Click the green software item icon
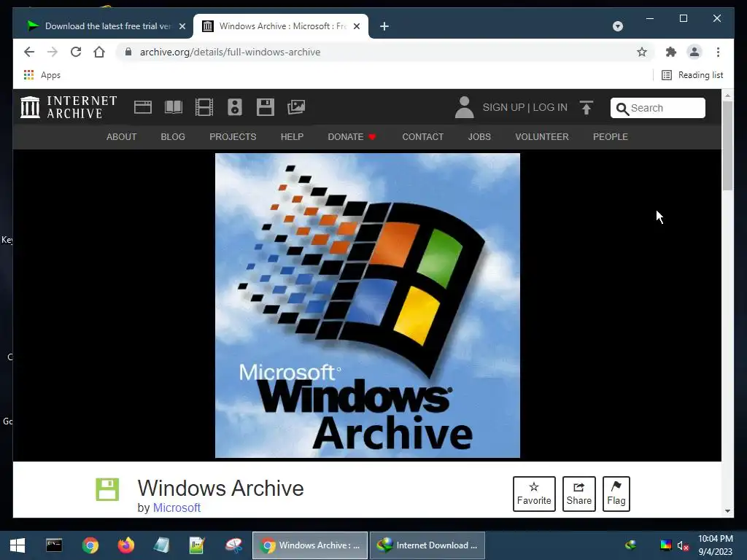The height and width of the screenshot is (560, 747). pyautogui.click(x=107, y=489)
